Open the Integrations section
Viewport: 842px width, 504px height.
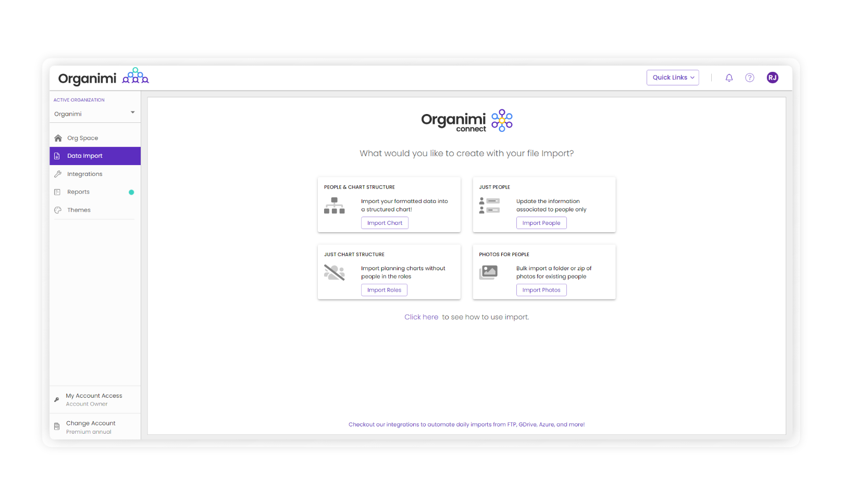point(95,174)
